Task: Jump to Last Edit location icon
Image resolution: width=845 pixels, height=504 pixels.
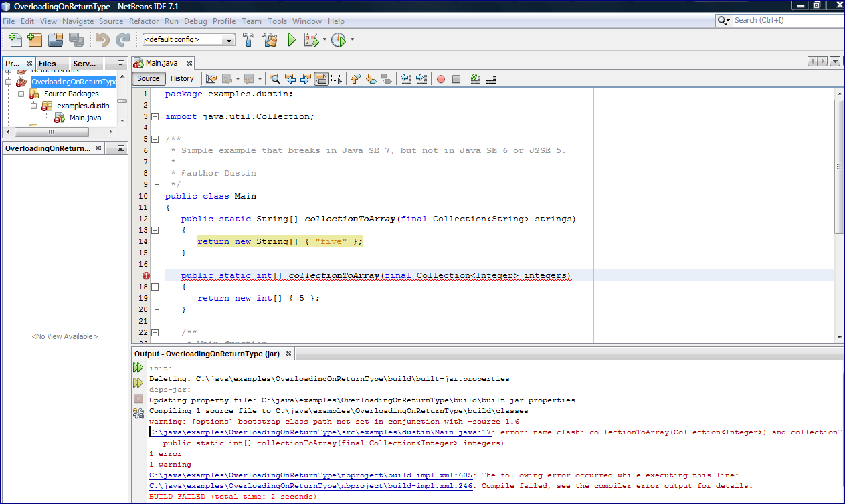Action: pyautogui.click(x=211, y=79)
